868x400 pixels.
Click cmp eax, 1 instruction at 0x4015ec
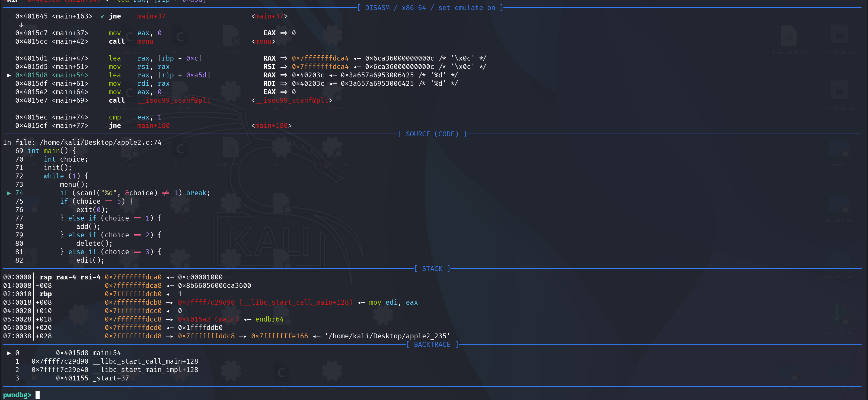(x=135, y=117)
